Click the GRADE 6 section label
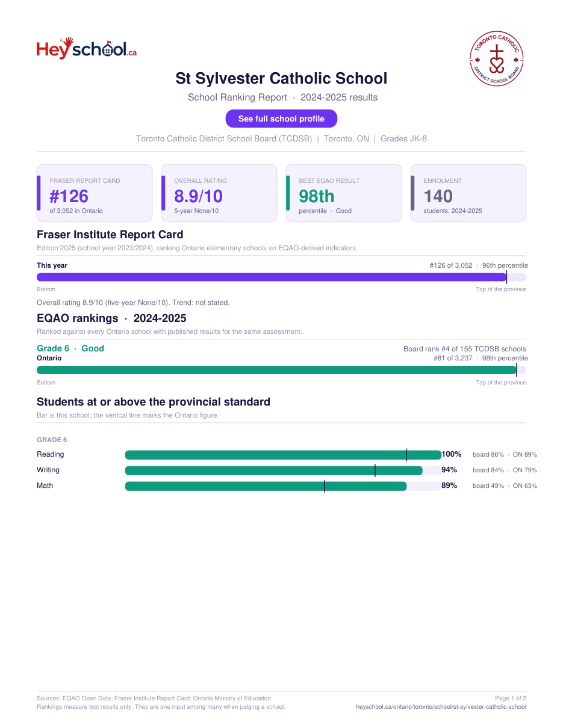The width and height of the screenshot is (563, 728). (x=52, y=440)
